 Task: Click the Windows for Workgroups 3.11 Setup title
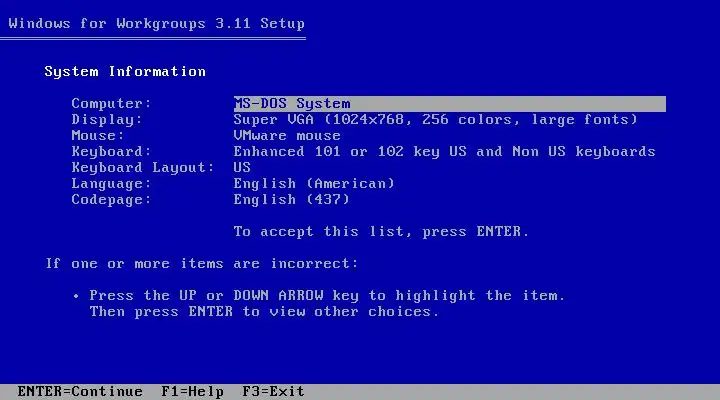[157, 24]
